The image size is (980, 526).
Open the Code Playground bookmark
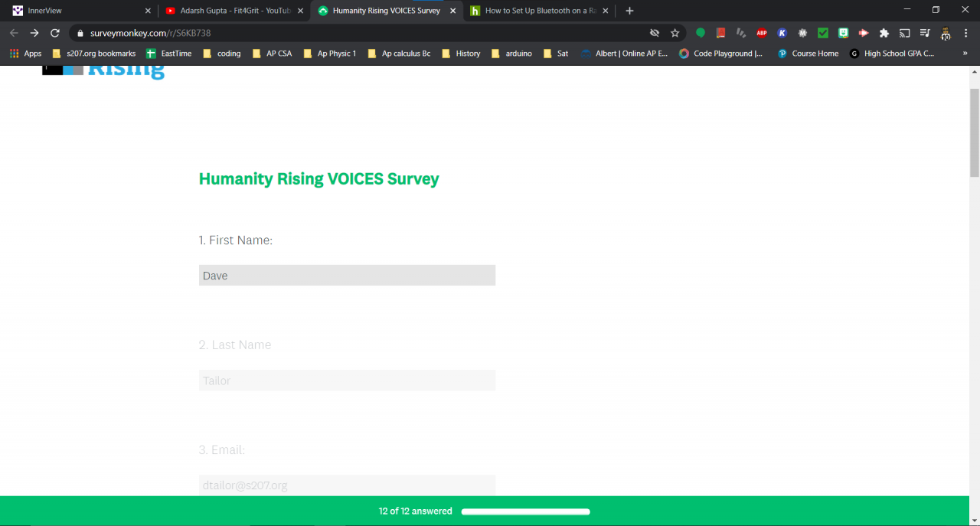point(721,54)
